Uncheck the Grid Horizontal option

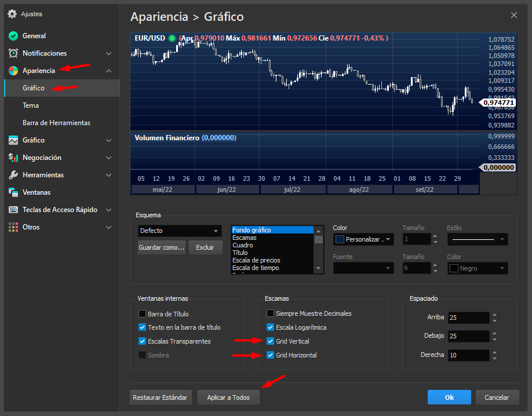[270, 355]
